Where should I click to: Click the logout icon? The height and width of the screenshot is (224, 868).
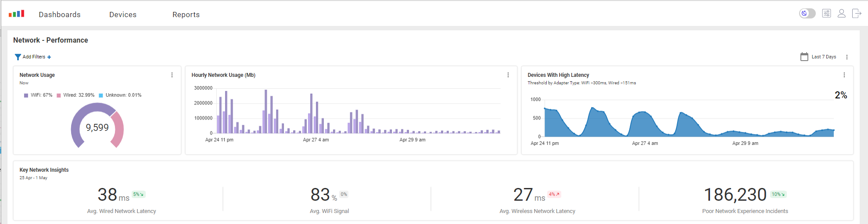856,14
